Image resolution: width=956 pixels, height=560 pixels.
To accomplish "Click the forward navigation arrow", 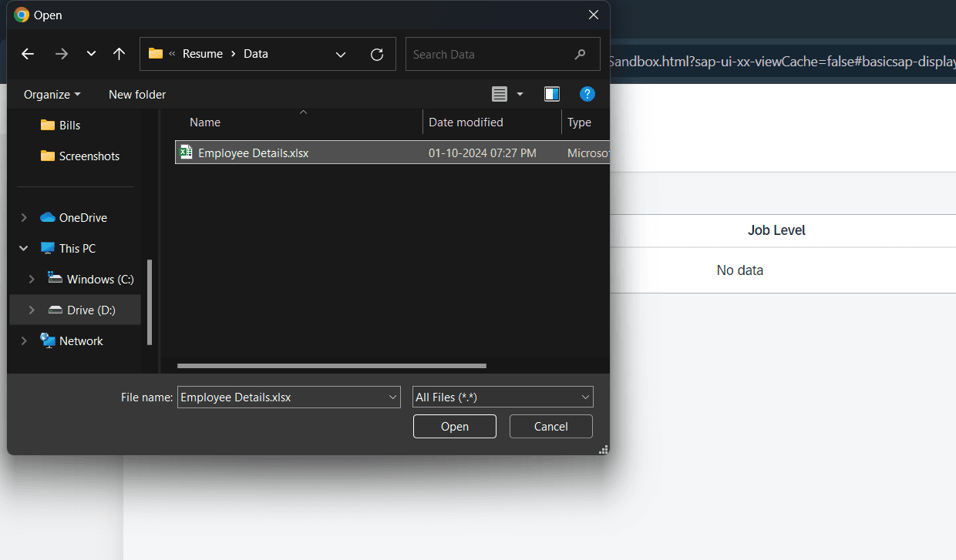I will click(61, 54).
